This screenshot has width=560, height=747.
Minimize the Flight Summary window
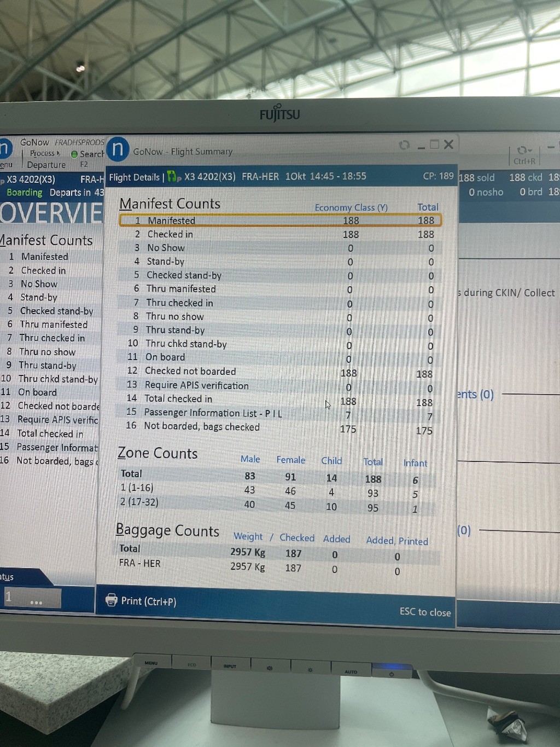pyautogui.click(x=421, y=146)
